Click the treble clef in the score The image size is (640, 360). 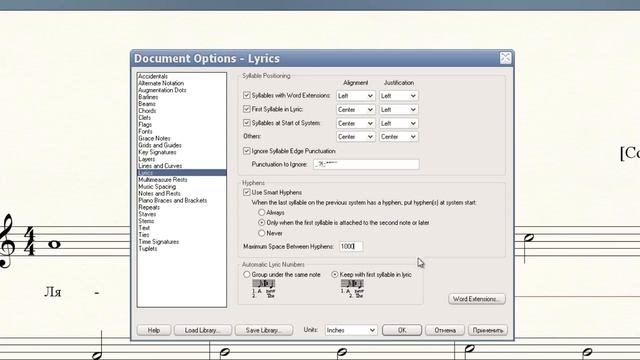tap(7, 241)
